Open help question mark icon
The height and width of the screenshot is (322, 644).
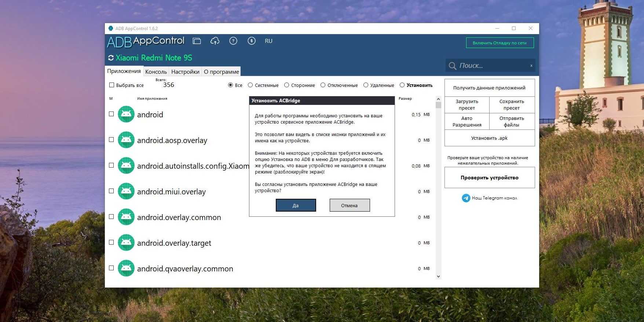[233, 41]
